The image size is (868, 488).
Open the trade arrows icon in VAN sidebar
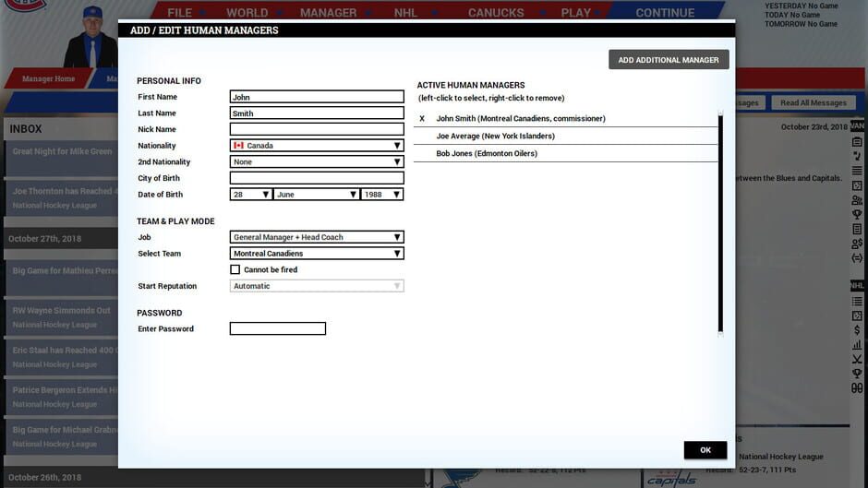point(857,257)
